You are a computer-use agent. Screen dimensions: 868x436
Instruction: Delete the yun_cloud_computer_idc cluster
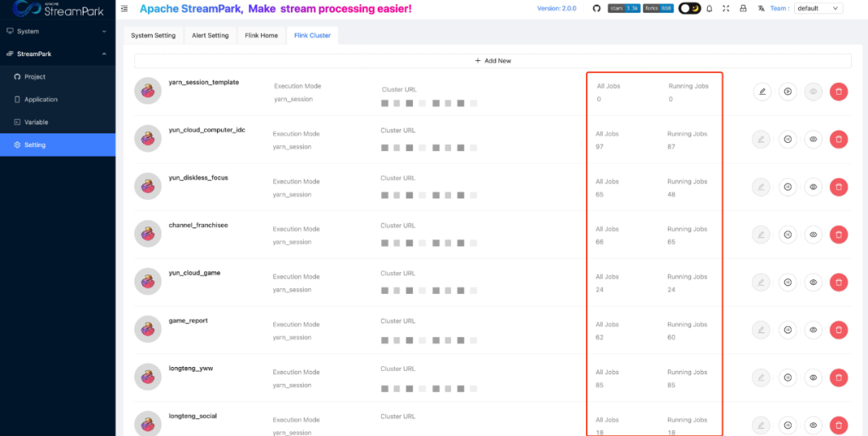[x=838, y=139]
